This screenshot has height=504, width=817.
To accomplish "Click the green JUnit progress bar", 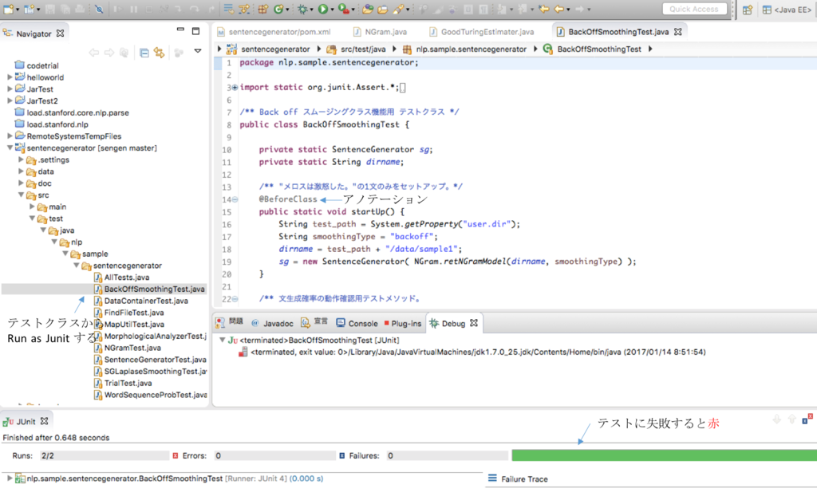I will [665, 455].
